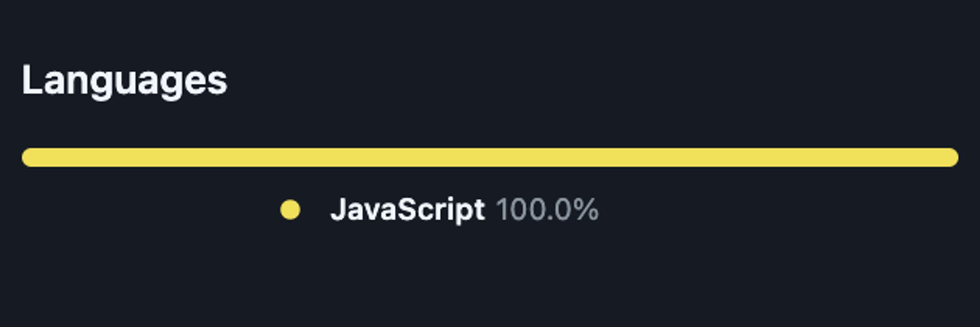This screenshot has width=980, height=327.
Task: Choose the JavaScript 100.0% entry
Action: pos(439,210)
